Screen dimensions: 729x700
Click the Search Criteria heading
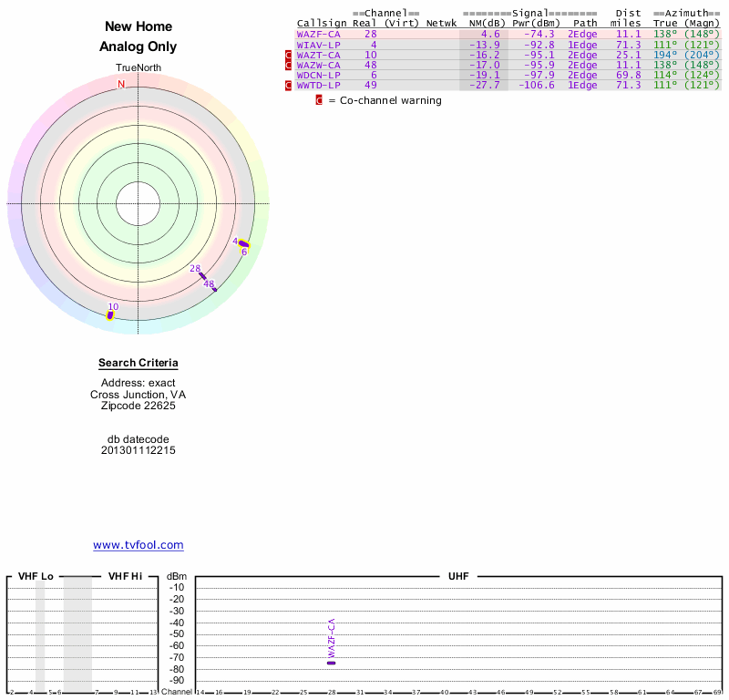[x=139, y=363]
